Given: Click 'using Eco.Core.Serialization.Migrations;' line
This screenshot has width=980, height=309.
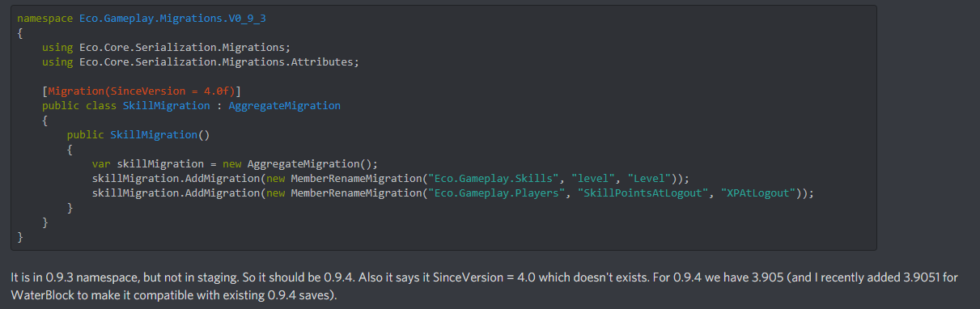Looking at the screenshot, I should (x=166, y=47).
